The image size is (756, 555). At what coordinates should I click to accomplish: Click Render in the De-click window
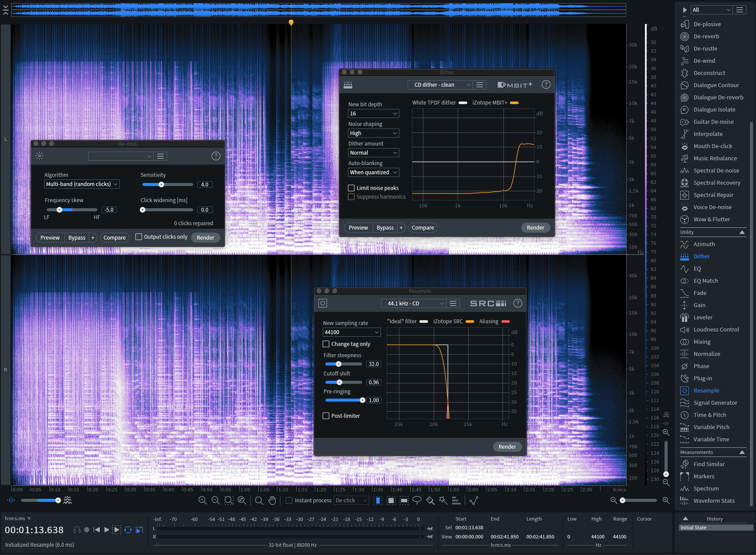(x=205, y=238)
